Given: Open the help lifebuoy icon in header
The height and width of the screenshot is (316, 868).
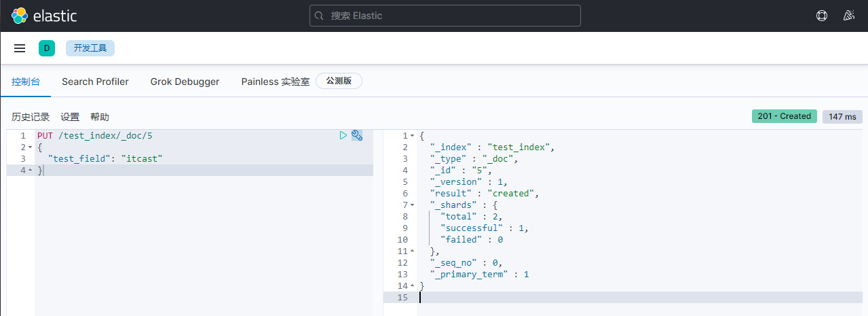Looking at the screenshot, I should pyautogui.click(x=821, y=16).
